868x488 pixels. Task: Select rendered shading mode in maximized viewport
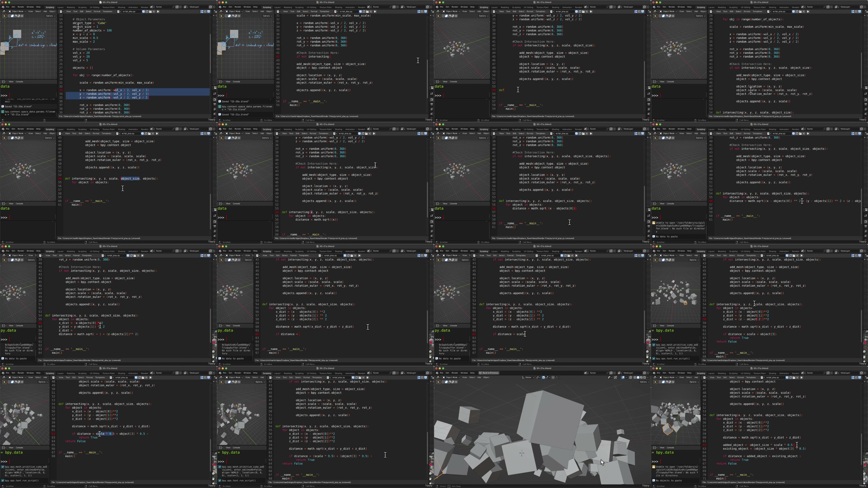pos(644,378)
